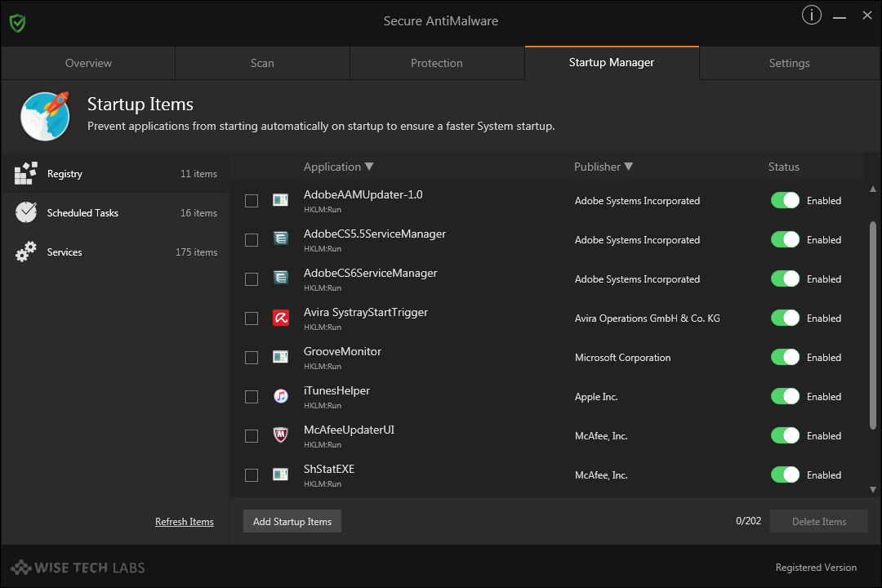Image resolution: width=882 pixels, height=588 pixels.
Task: Click the iTunesHelper music icon
Action: tap(281, 396)
